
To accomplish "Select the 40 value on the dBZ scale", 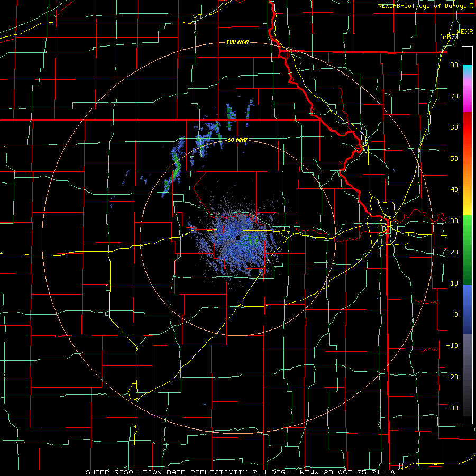I will click(454, 190).
